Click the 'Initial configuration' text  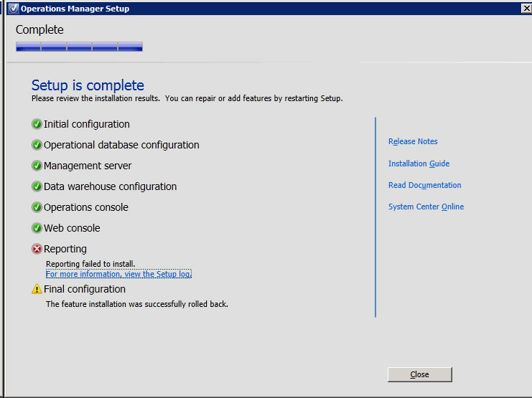87,124
